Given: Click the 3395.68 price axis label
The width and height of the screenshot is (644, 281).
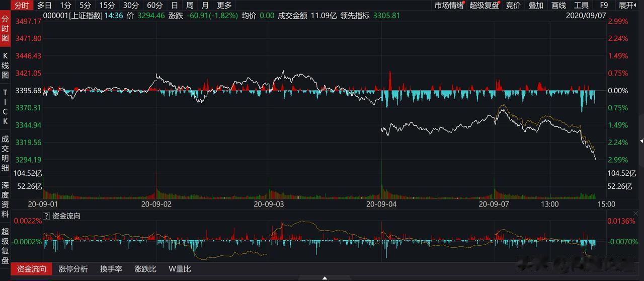Looking at the screenshot, I should tap(29, 91).
